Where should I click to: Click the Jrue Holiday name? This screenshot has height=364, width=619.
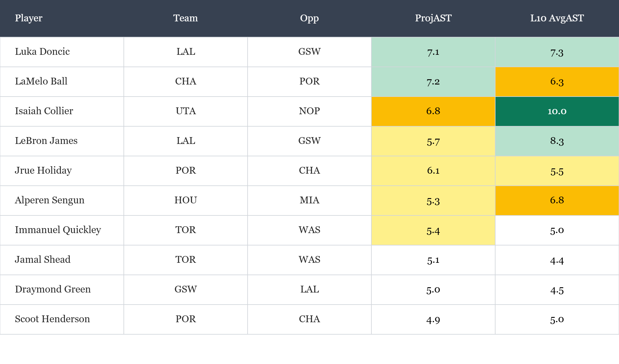tap(43, 170)
